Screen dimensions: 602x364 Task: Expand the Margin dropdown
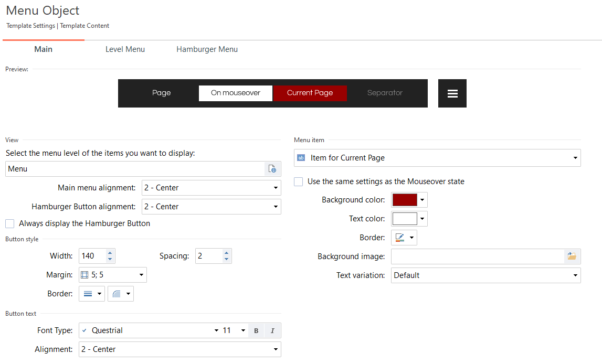(x=141, y=275)
